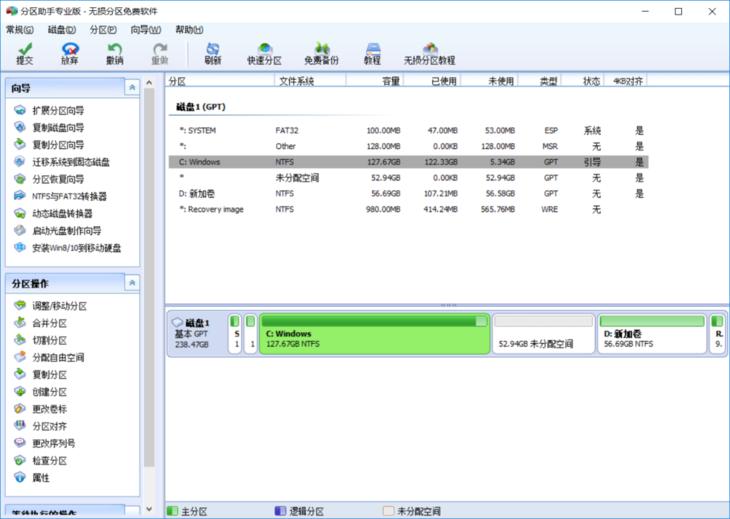Collapse the 向导 panel
The height and width of the screenshot is (519, 730).
point(132,88)
